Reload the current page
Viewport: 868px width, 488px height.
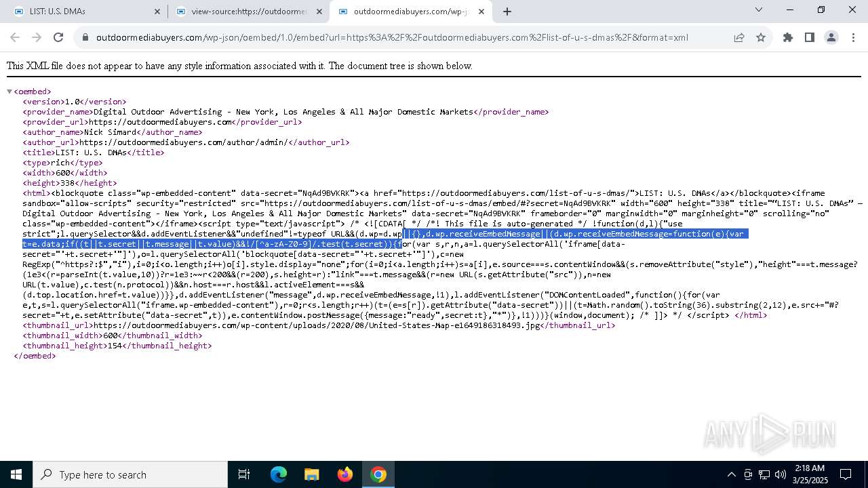point(58,37)
